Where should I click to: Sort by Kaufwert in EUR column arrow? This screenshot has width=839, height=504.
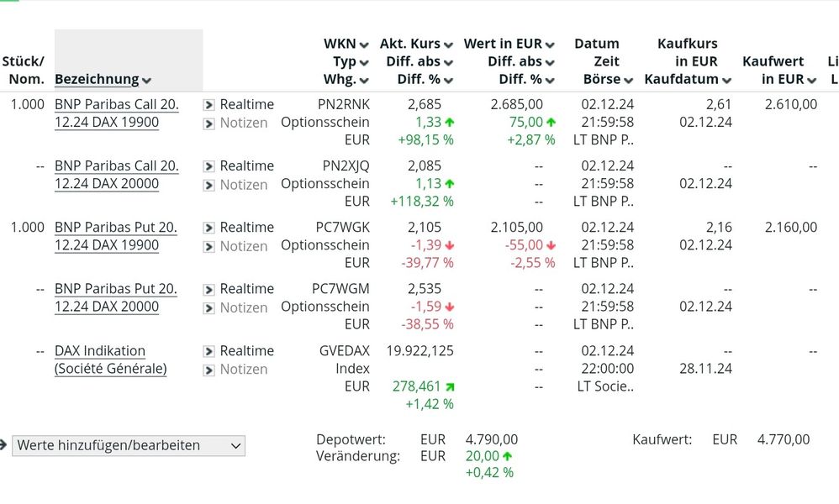pos(811,81)
